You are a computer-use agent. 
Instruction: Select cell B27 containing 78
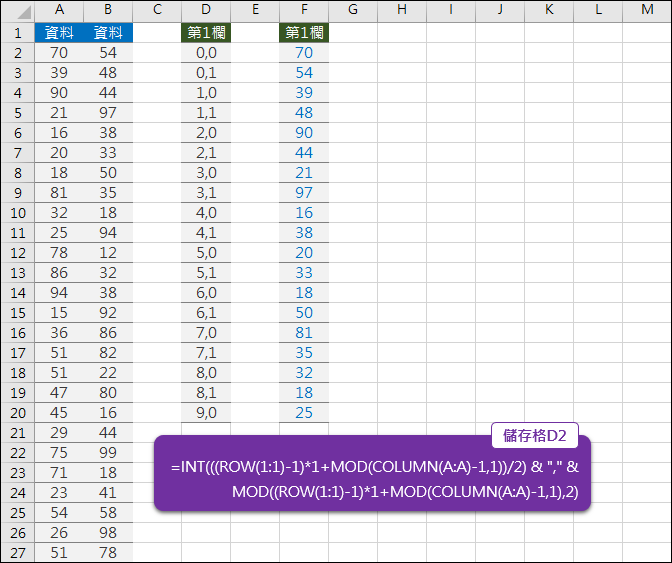pyautogui.click(x=108, y=553)
